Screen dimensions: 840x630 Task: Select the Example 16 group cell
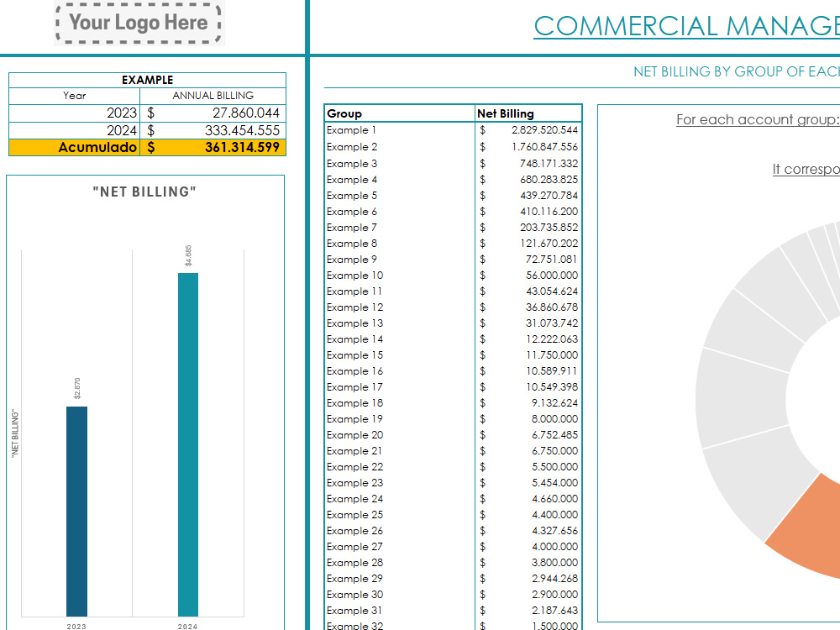click(x=400, y=371)
